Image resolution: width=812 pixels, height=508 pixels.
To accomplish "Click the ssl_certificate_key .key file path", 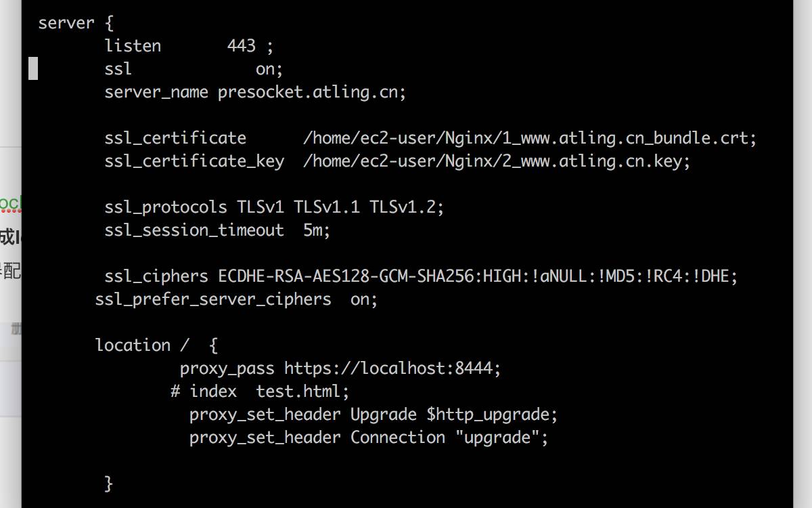I will (x=496, y=161).
